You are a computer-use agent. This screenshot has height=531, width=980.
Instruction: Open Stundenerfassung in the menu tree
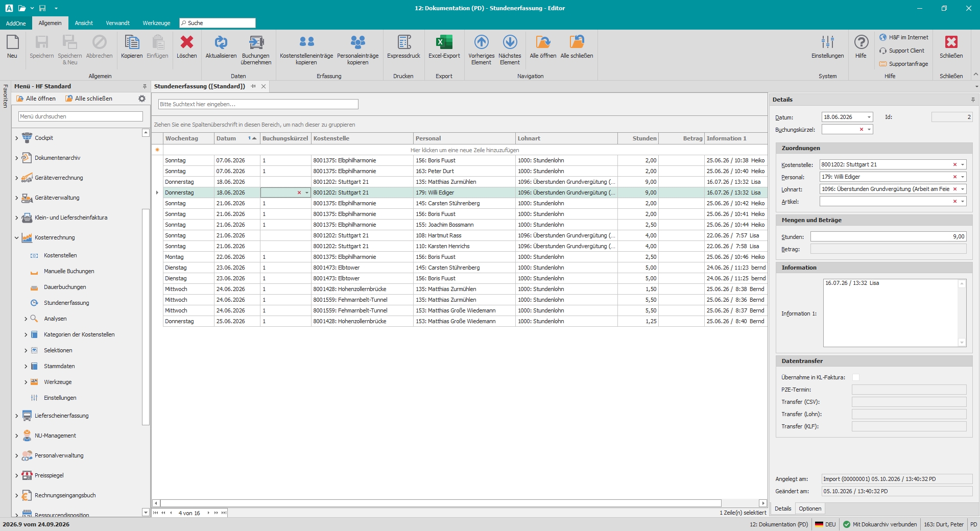pos(66,303)
